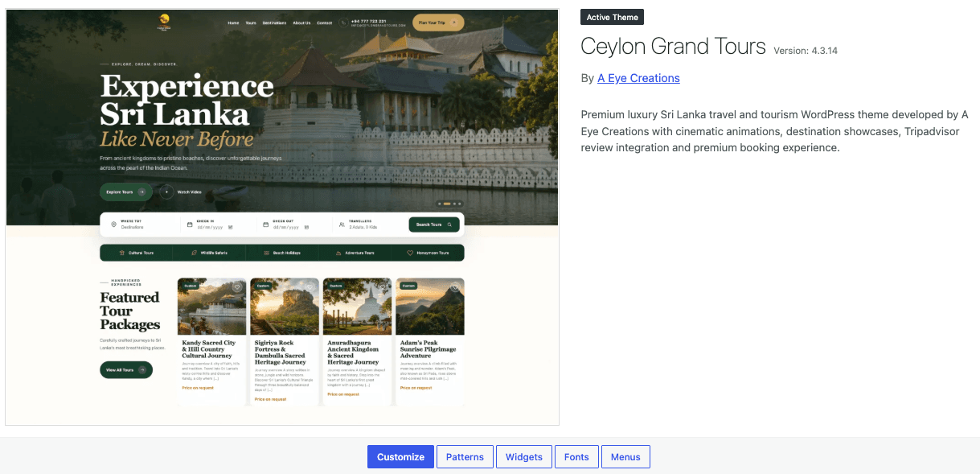Click the arrow icon on Plan Your Trip
Image resolution: width=980 pixels, height=474 pixels.
pyautogui.click(x=455, y=23)
